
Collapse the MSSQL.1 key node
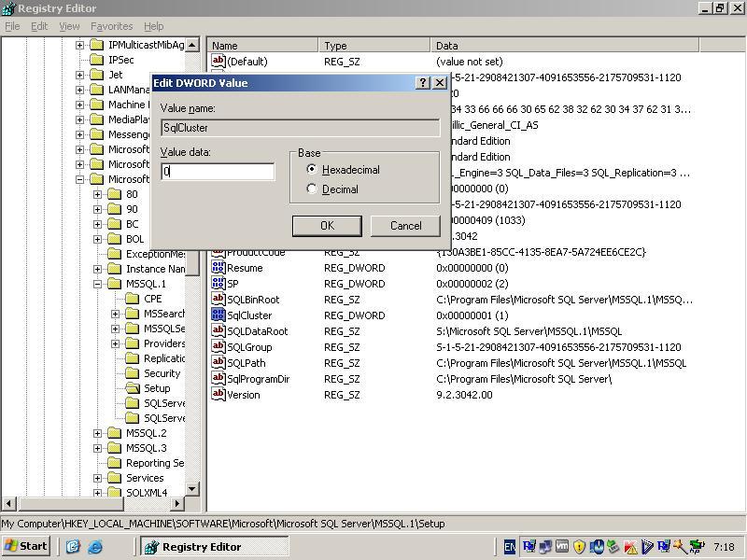tap(98, 284)
